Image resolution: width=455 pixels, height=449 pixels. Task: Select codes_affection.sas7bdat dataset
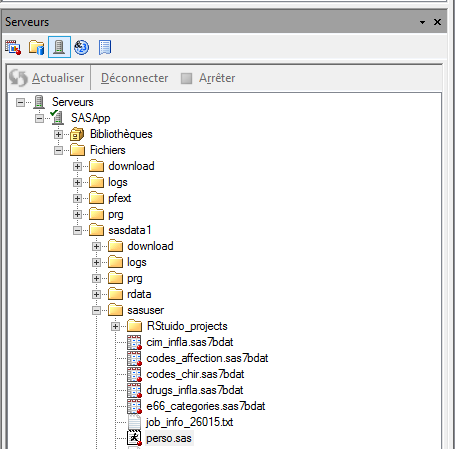click(x=207, y=358)
